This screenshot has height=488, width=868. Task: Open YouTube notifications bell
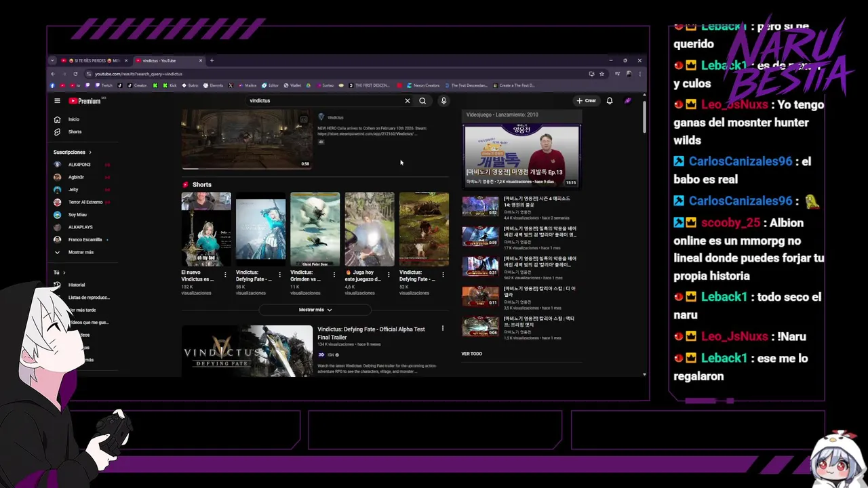(609, 100)
